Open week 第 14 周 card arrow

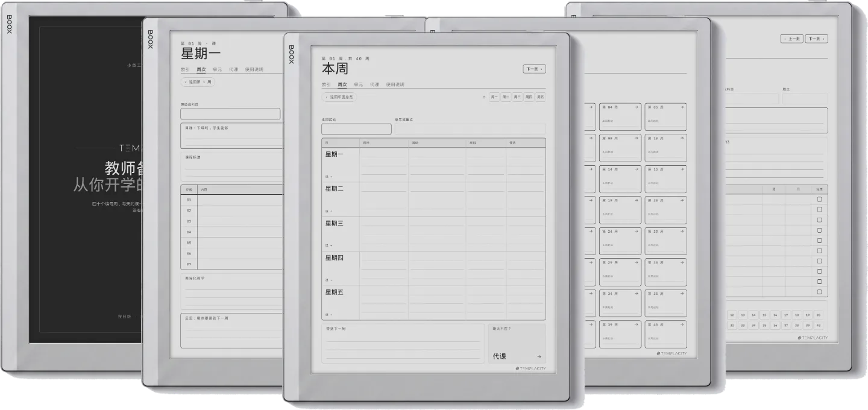(x=637, y=169)
